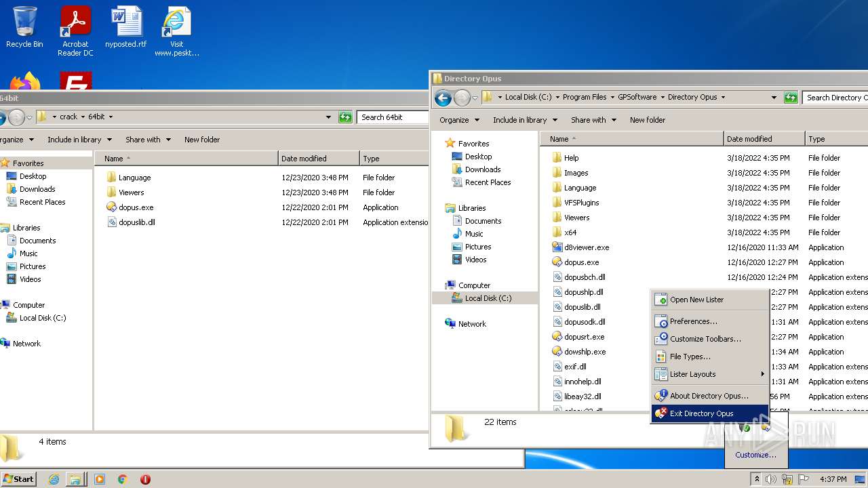Expand Lister Layouts submenu

click(710, 374)
